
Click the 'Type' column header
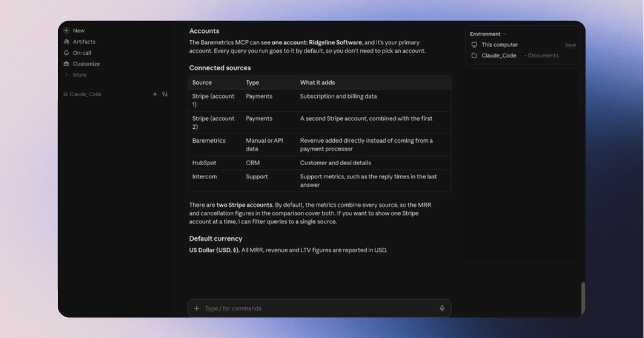click(x=252, y=83)
